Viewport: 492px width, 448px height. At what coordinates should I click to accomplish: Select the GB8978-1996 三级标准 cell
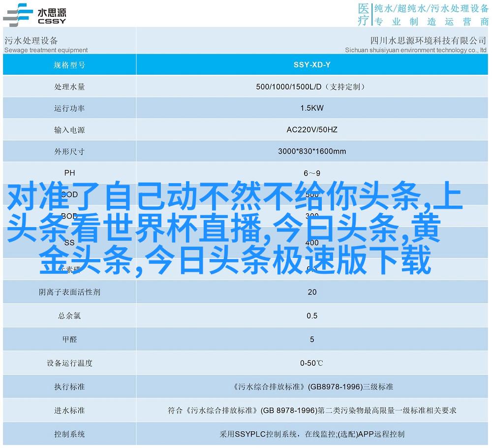click(x=312, y=387)
